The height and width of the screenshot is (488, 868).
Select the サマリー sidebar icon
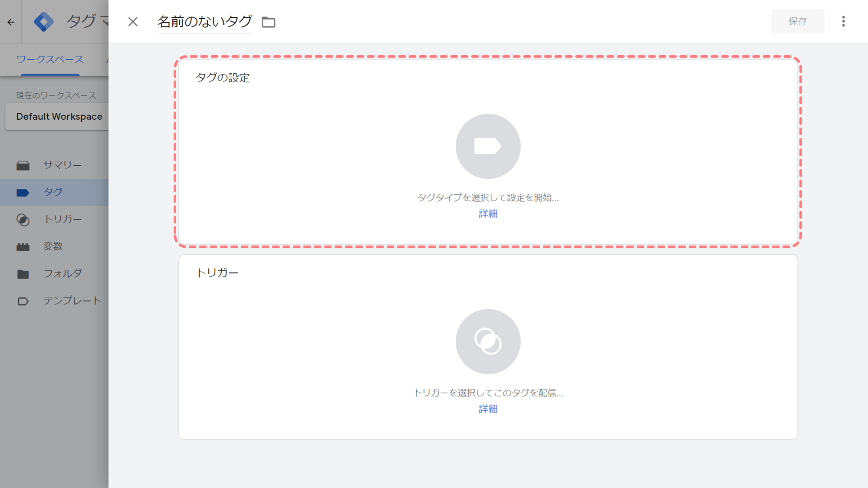pyautogui.click(x=23, y=165)
